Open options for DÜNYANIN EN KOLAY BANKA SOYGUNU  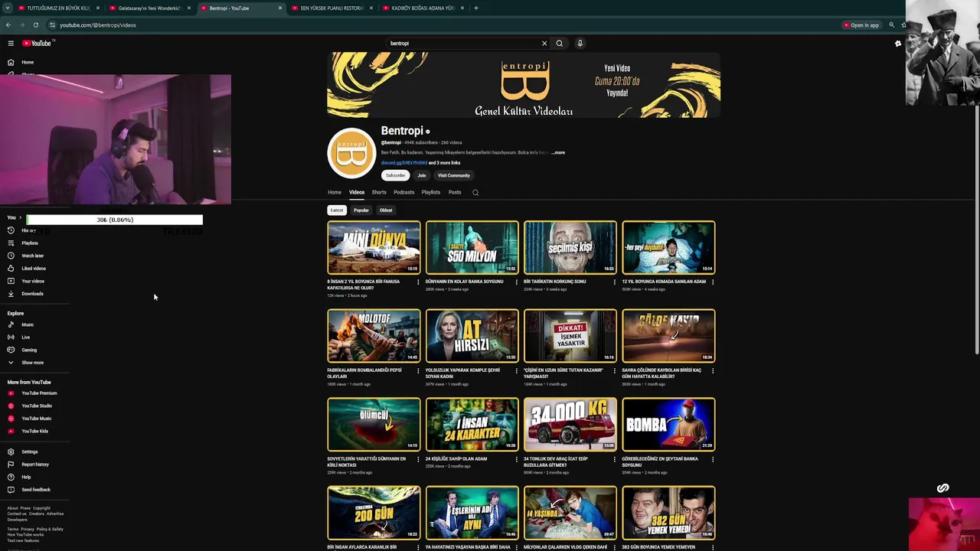point(516,282)
